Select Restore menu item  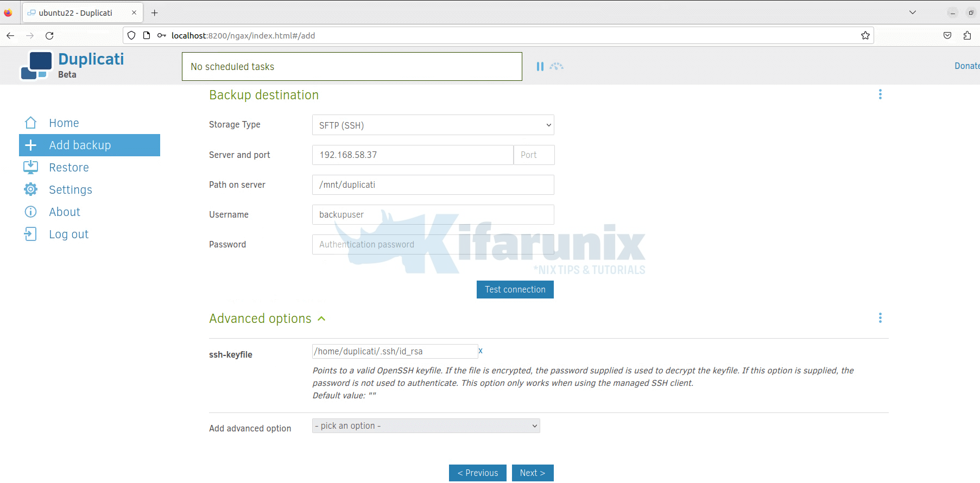point(69,167)
